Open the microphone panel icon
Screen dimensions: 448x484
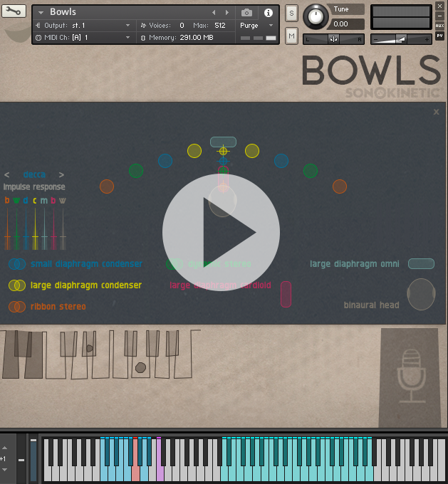click(x=411, y=377)
